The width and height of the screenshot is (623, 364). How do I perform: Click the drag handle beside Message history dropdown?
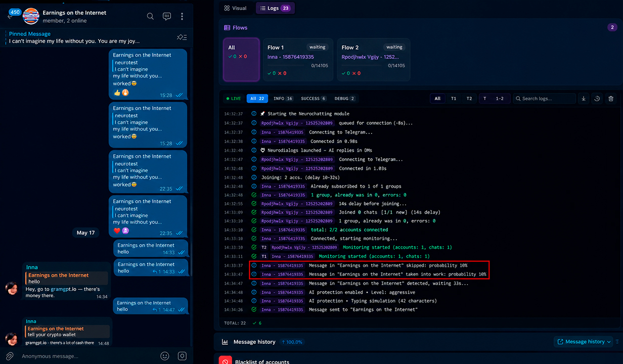point(617,342)
